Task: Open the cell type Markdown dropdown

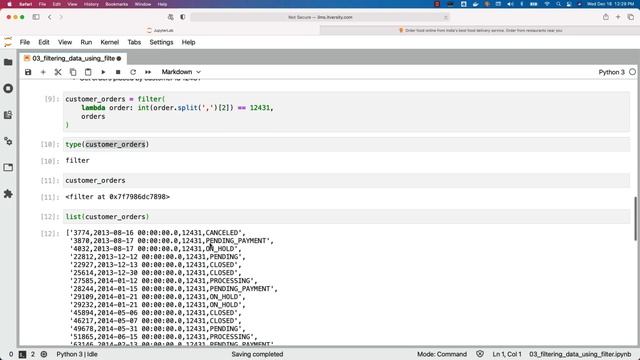Action: 181,72
